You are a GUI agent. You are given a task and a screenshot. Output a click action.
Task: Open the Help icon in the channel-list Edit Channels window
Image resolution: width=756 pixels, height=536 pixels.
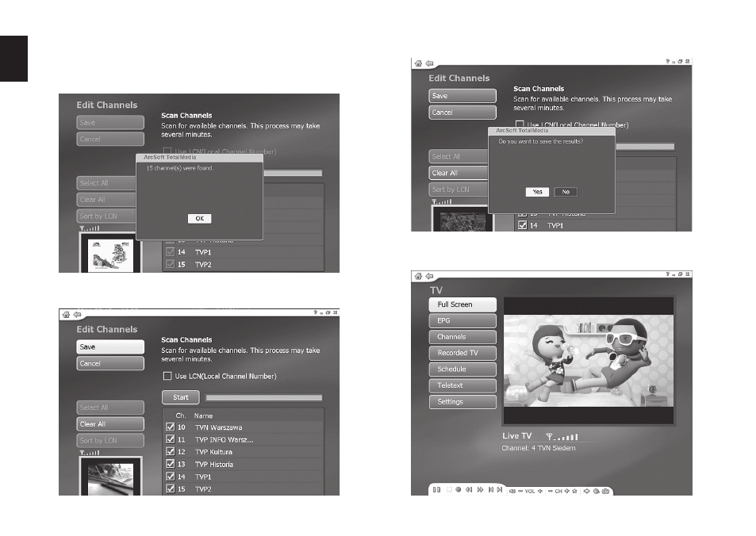[x=316, y=313]
